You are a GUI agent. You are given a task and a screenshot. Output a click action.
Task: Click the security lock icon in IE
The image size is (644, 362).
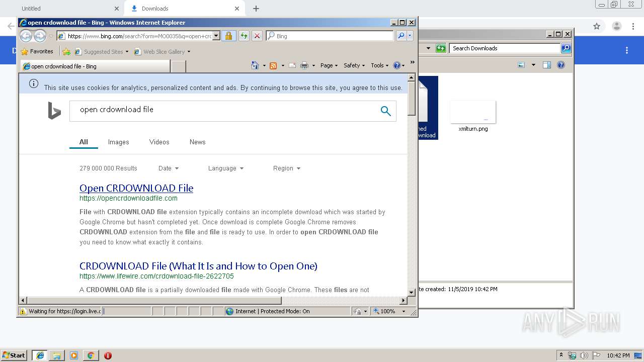pyautogui.click(x=228, y=36)
